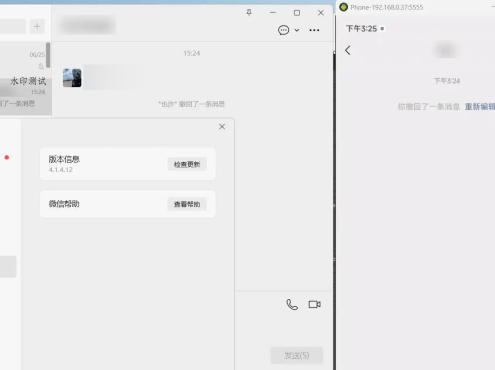Click the 15:24 timestamp in chat
The width and height of the screenshot is (495, 370).
[192, 53]
